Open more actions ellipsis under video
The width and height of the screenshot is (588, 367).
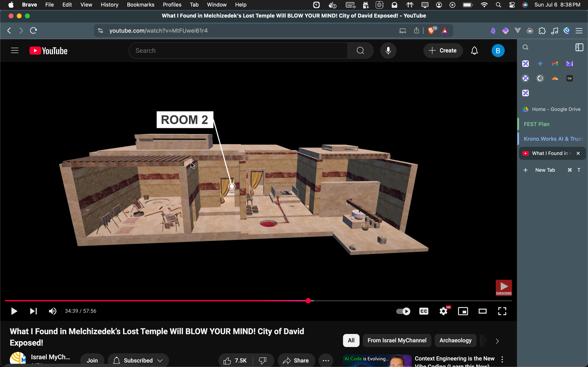(x=326, y=360)
